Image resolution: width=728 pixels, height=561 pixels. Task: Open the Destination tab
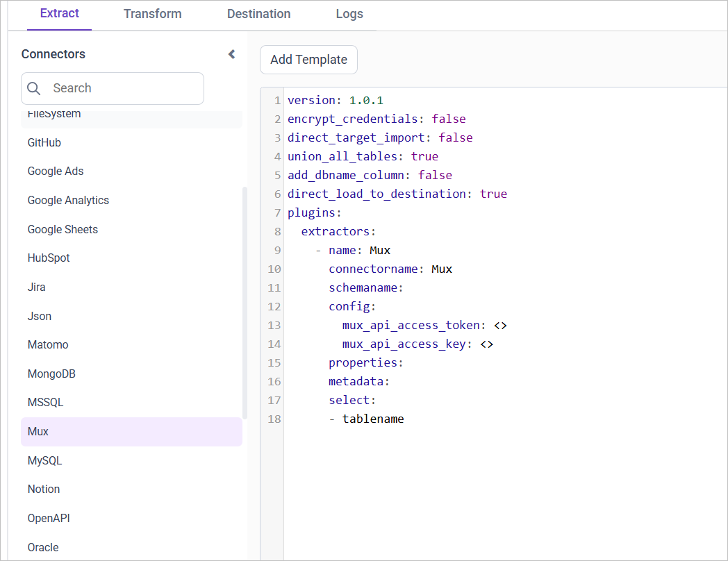258,14
